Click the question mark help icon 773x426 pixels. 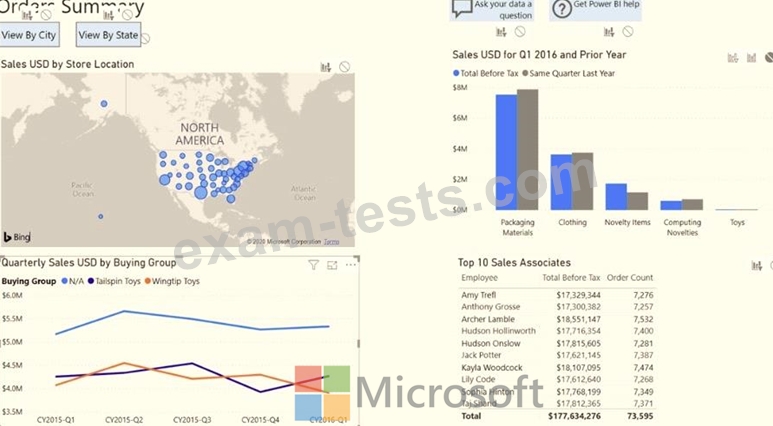(x=560, y=8)
